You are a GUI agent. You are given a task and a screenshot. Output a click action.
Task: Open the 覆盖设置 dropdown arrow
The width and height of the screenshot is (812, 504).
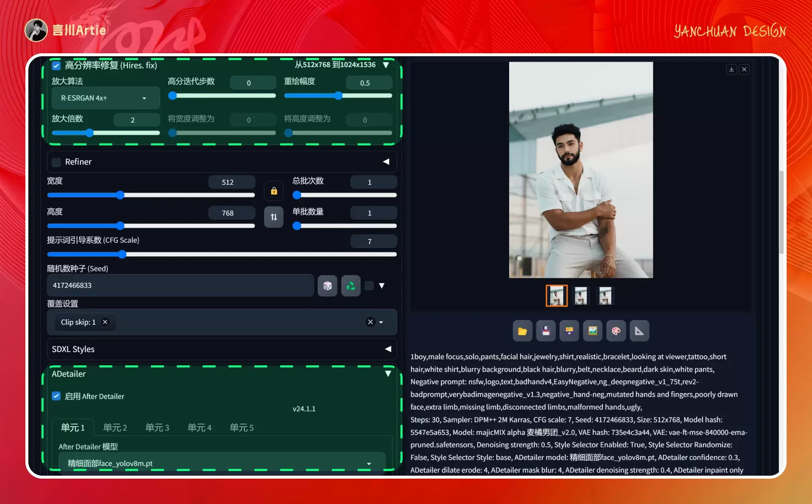381,322
